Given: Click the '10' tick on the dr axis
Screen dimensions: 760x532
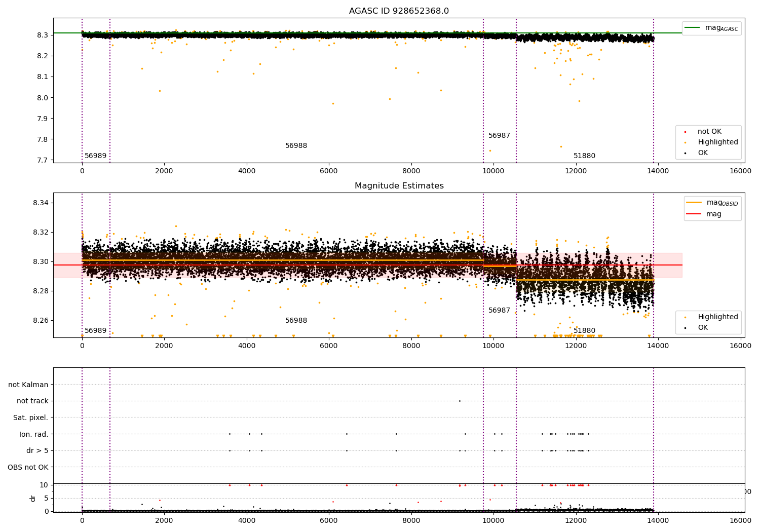Looking at the screenshot, I should click(x=44, y=485).
